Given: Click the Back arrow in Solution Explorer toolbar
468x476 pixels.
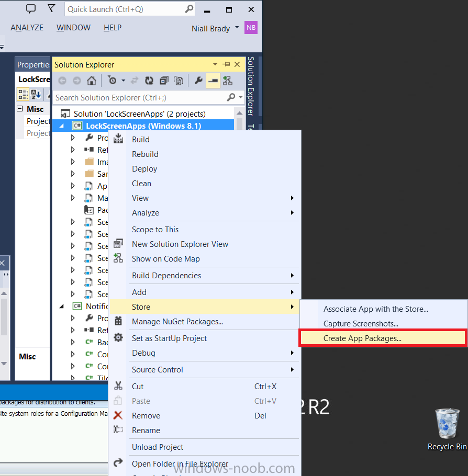Looking at the screenshot, I should click(x=62, y=81).
